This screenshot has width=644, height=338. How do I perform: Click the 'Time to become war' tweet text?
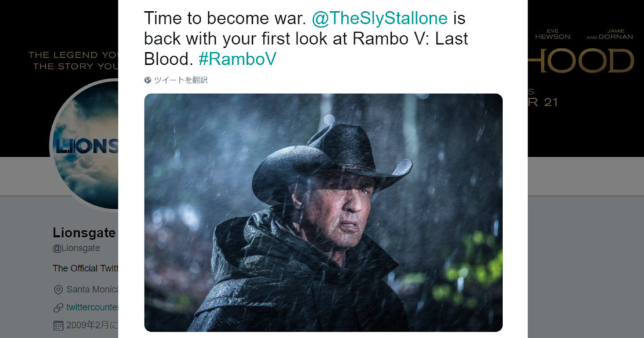(225, 18)
